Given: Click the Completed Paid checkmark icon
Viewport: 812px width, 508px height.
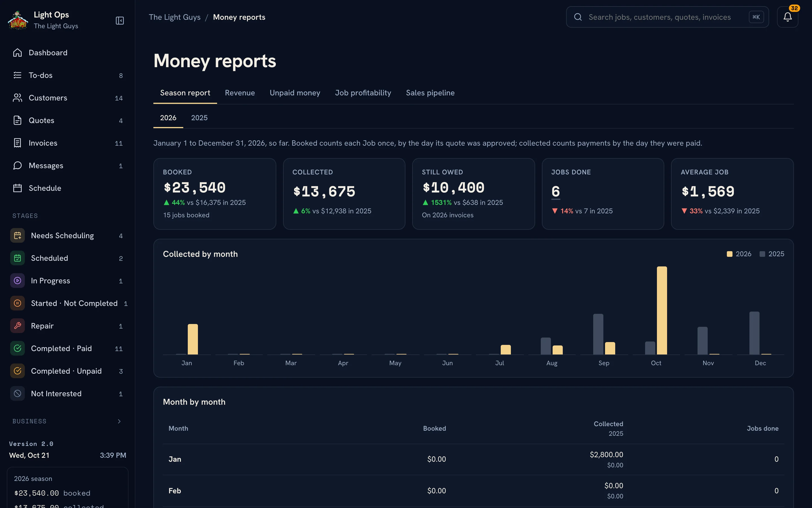Looking at the screenshot, I should tap(17, 349).
